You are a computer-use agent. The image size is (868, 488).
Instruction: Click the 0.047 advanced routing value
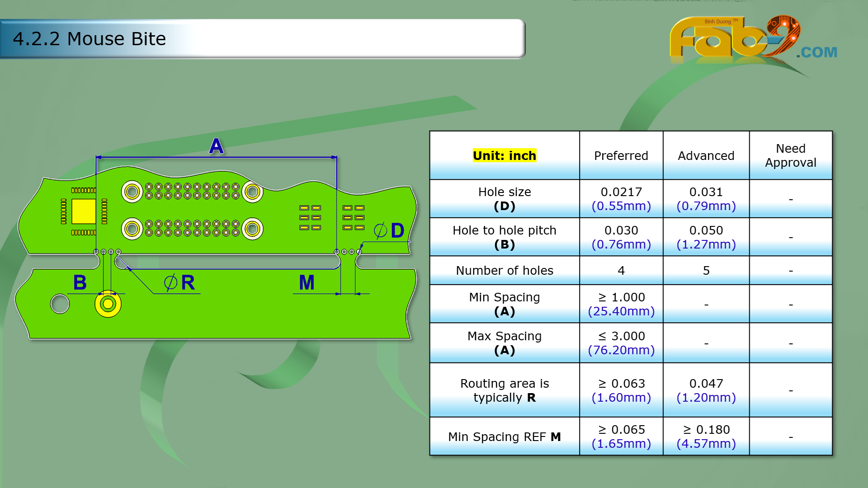[706, 383]
